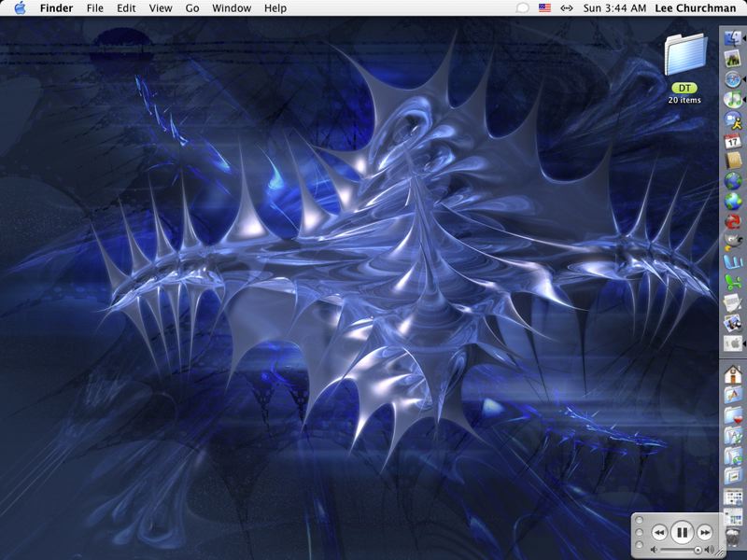This screenshot has height=560, width=747.
Task: Open the Go menu
Action: pos(192,8)
